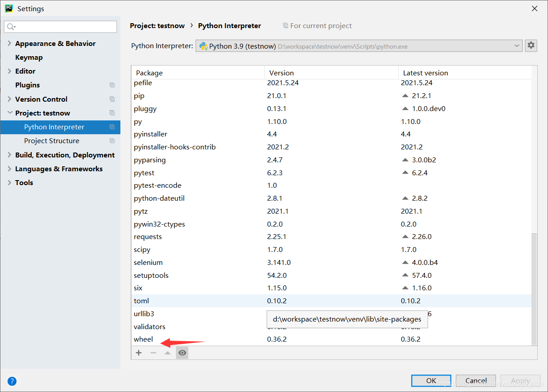Click the copy icon next to Plugins

[112, 85]
